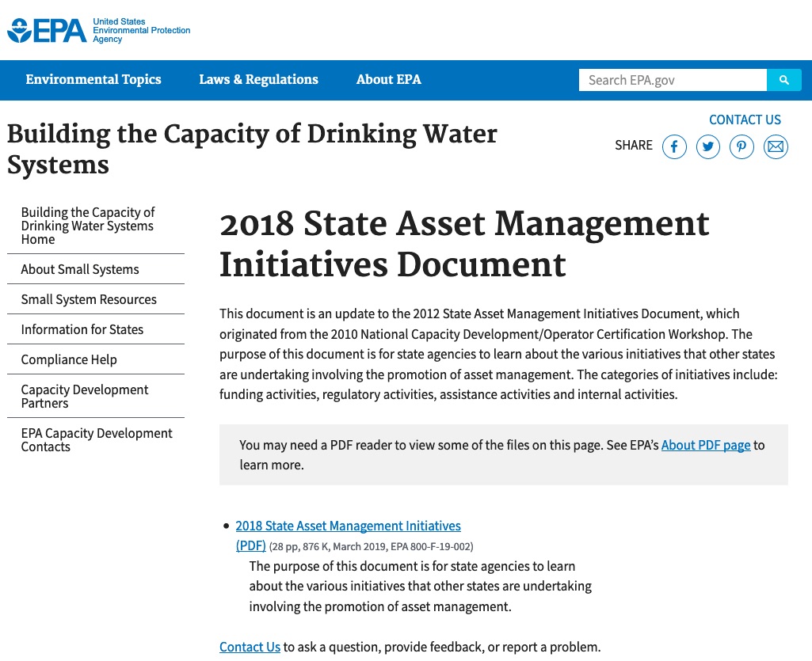Open Building the Capacity of Drinking Water Systems Home
Screen dimensions: 812x661
click(88, 226)
